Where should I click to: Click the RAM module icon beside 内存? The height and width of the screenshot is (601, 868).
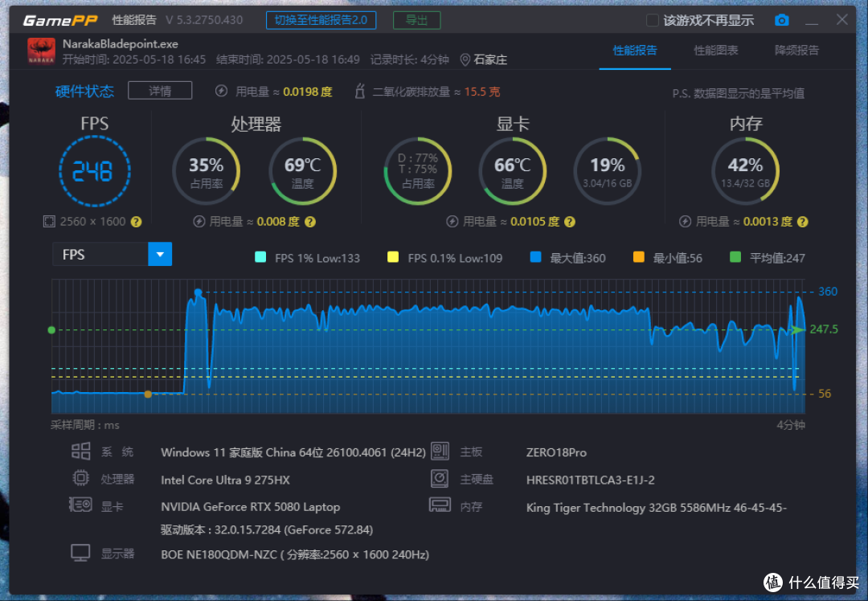click(x=440, y=505)
